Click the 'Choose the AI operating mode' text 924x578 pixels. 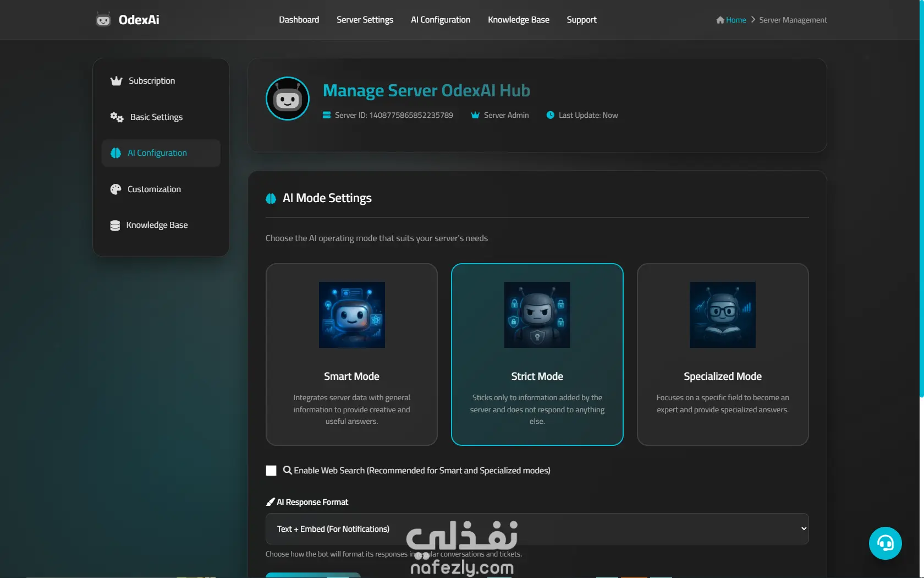pyautogui.click(x=377, y=238)
